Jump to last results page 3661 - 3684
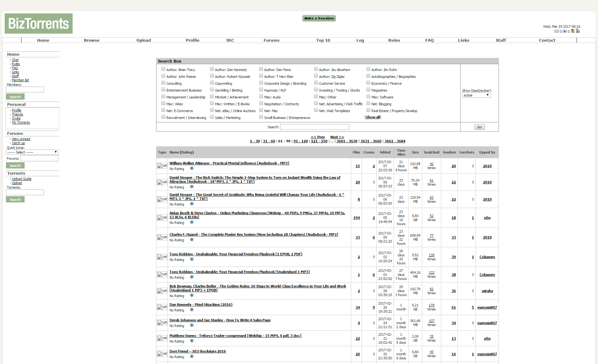Screen dimensions: 598x364 pyautogui.click(x=395, y=141)
